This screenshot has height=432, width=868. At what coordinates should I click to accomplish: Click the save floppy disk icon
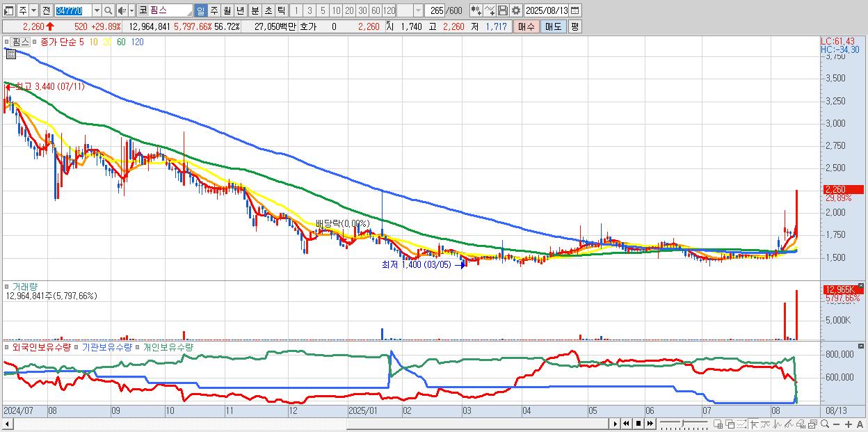pos(503,10)
